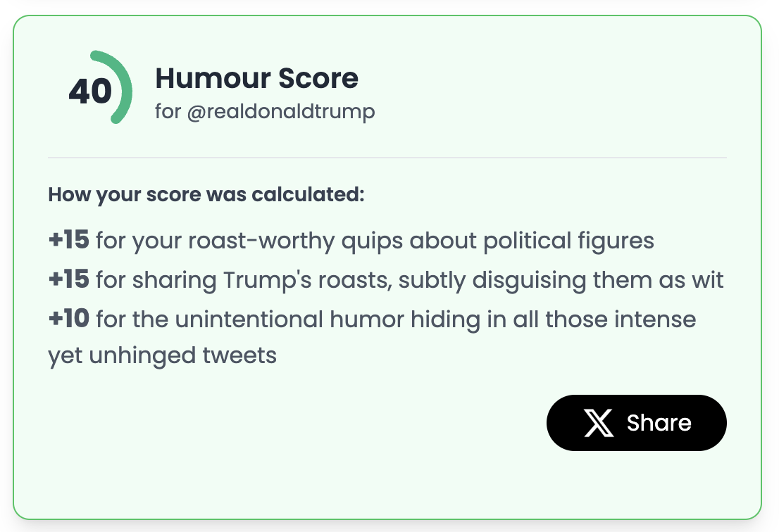Click the 'disguising them as wit' phrase

598,280
